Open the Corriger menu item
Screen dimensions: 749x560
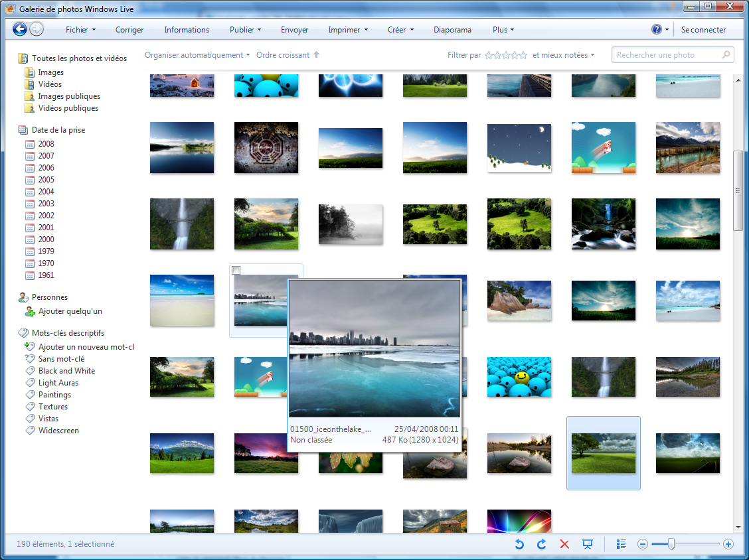[129, 30]
